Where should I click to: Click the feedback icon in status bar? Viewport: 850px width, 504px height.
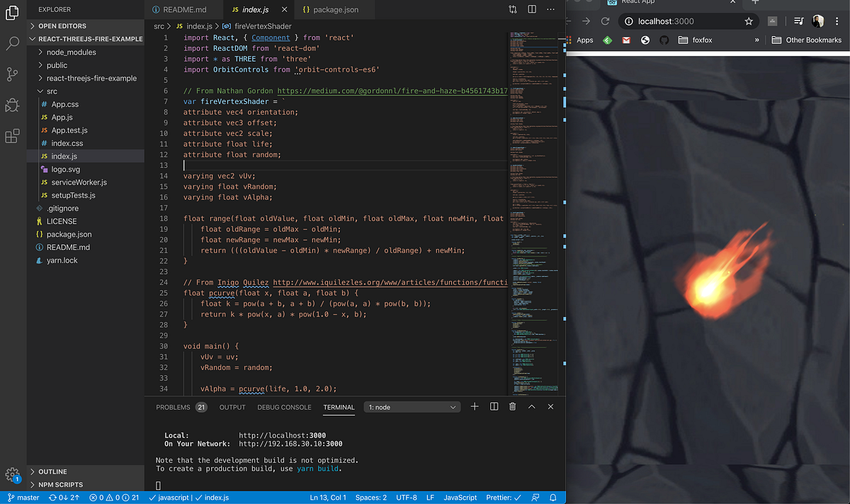coord(535,498)
